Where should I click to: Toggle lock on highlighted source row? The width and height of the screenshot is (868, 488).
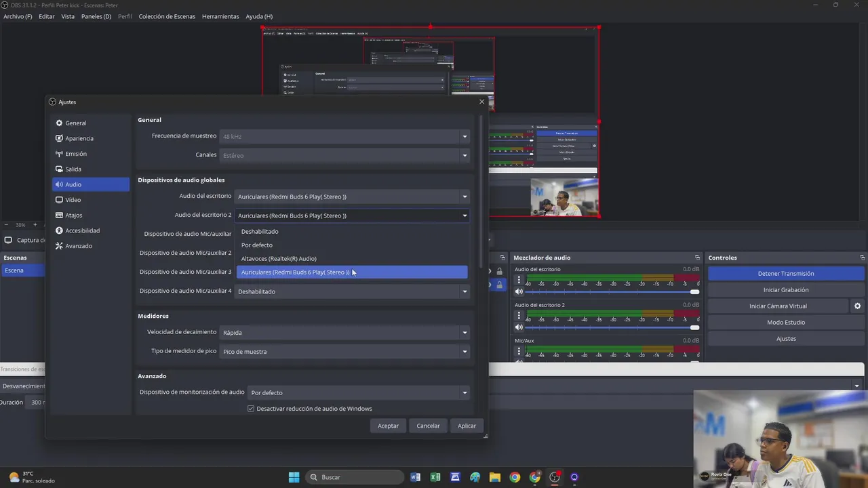point(499,285)
